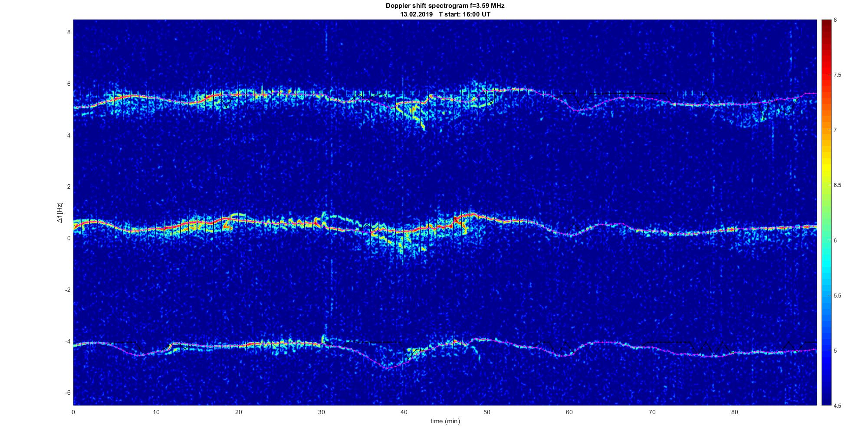This screenshot has width=868, height=435.
Task: Click the colorbar tick label 7.5
Action: coord(837,75)
